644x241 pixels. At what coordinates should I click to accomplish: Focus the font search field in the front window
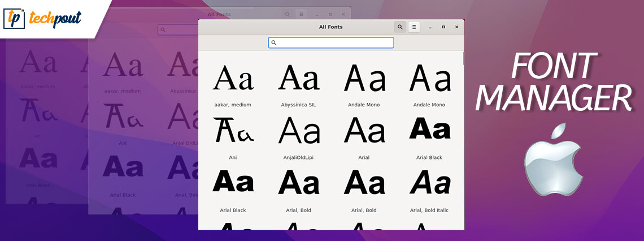pyautogui.click(x=331, y=43)
